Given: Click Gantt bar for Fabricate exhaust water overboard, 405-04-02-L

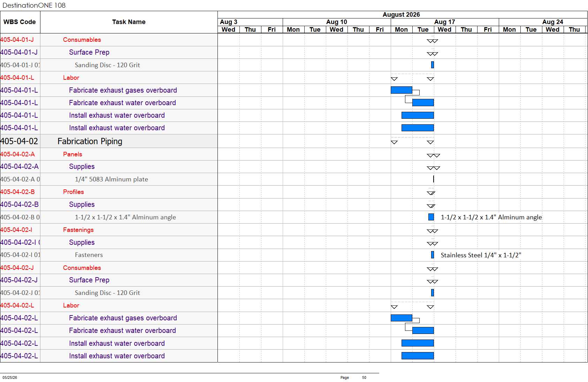Looking at the screenshot, I should pyautogui.click(x=423, y=330).
